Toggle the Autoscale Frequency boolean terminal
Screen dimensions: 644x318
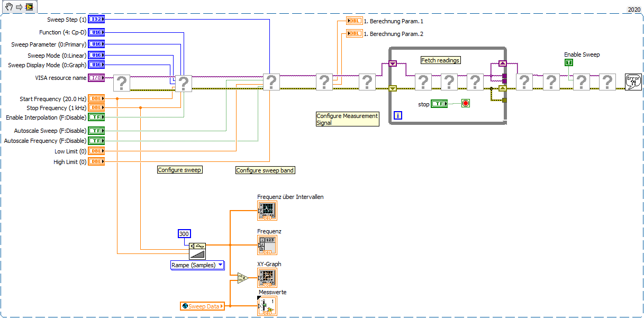(96, 141)
